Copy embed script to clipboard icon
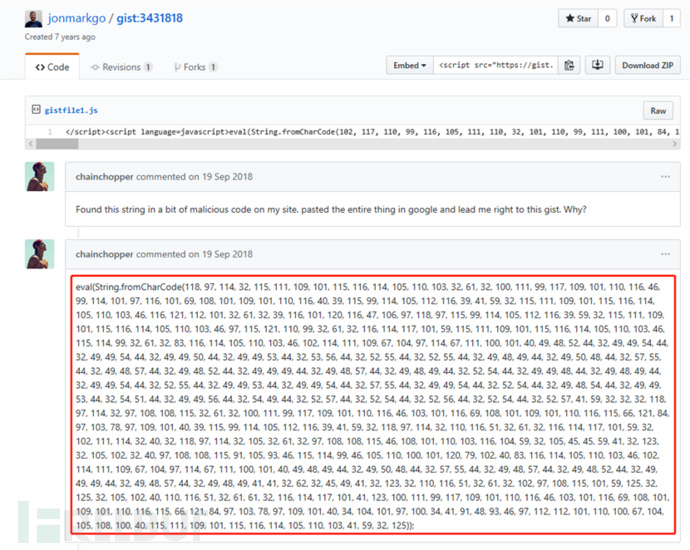690x550 pixels. coord(569,65)
